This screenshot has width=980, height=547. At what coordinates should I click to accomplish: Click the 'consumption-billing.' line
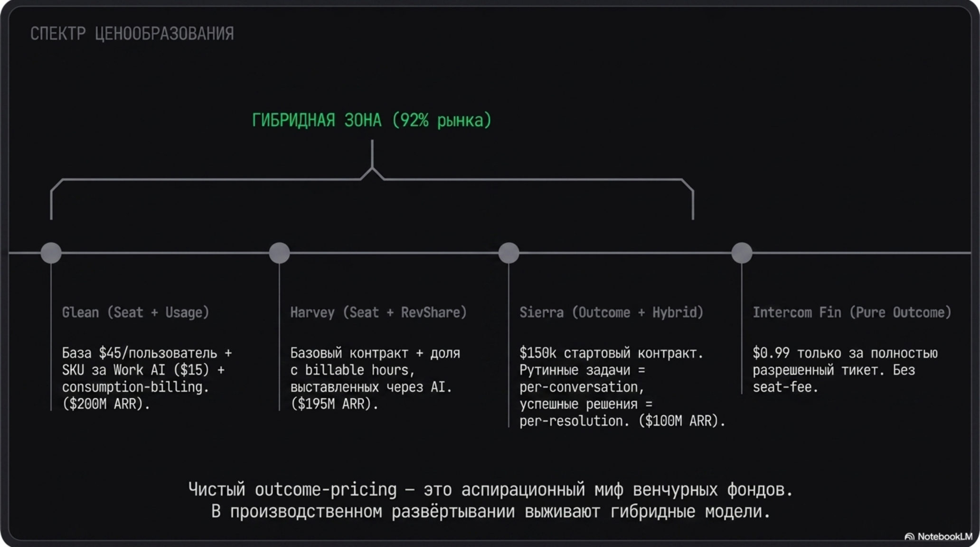[x=136, y=387]
